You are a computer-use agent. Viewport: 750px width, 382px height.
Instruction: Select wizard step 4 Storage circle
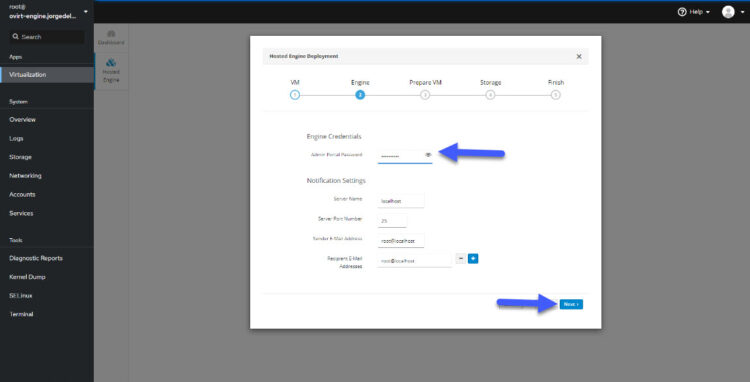(x=490, y=95)
